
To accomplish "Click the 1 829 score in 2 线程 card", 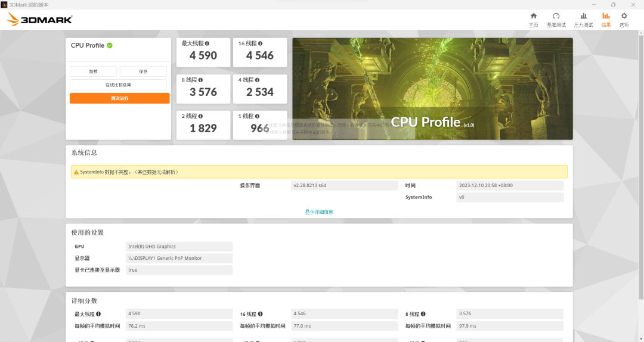I will click(203, 128).
